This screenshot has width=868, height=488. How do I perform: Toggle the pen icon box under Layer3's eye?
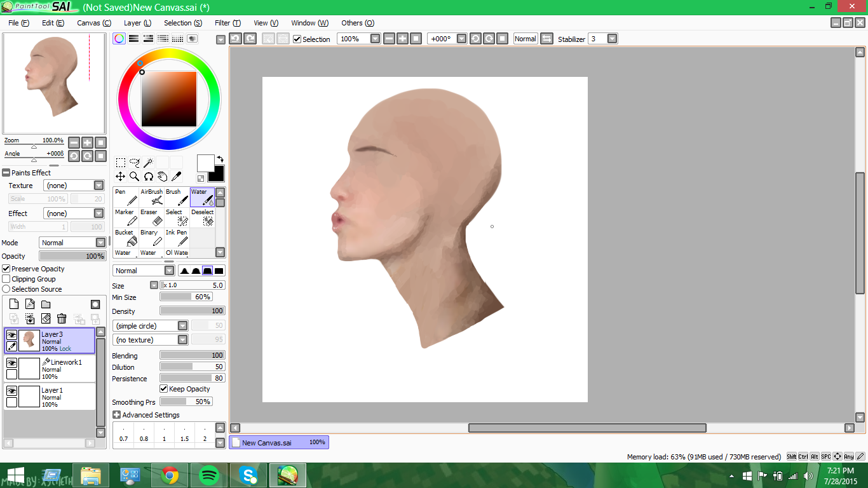pyautogui.click(x=11, y=346)
